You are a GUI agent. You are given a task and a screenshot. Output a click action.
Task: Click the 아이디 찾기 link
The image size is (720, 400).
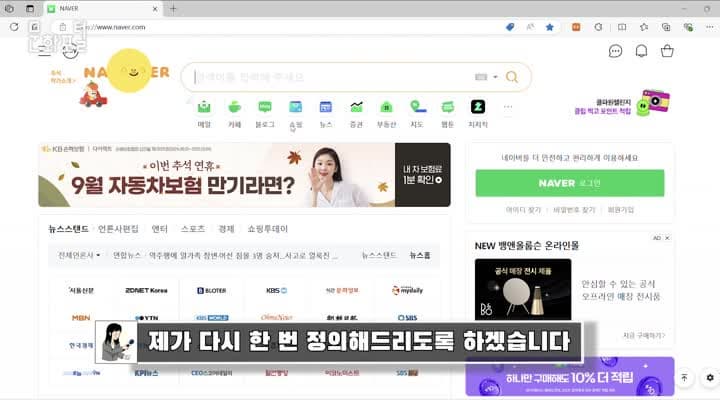(x=523, y=210)
